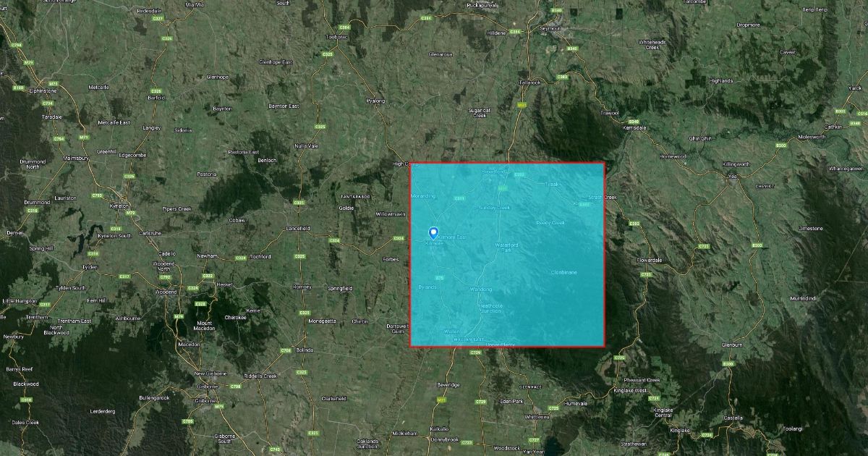The image size is (868, 456).
Task: Click the Killingworth place label
Action: (738, 164)
